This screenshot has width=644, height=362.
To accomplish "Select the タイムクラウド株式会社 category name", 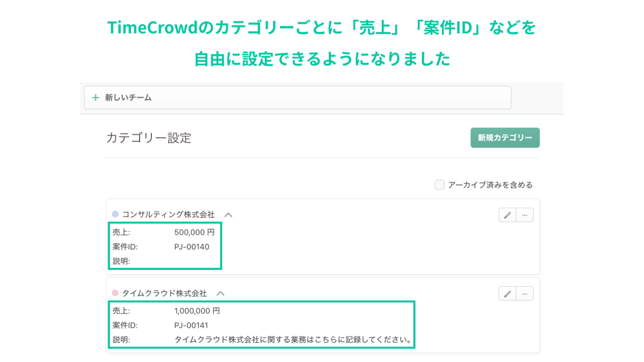I will click(x=164, y=293).
